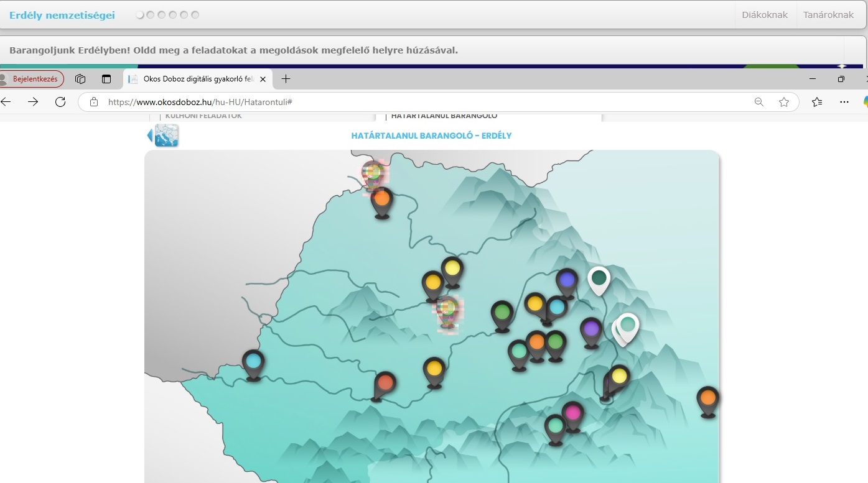Open the browser three-dot settings menu

click(844, 102)
